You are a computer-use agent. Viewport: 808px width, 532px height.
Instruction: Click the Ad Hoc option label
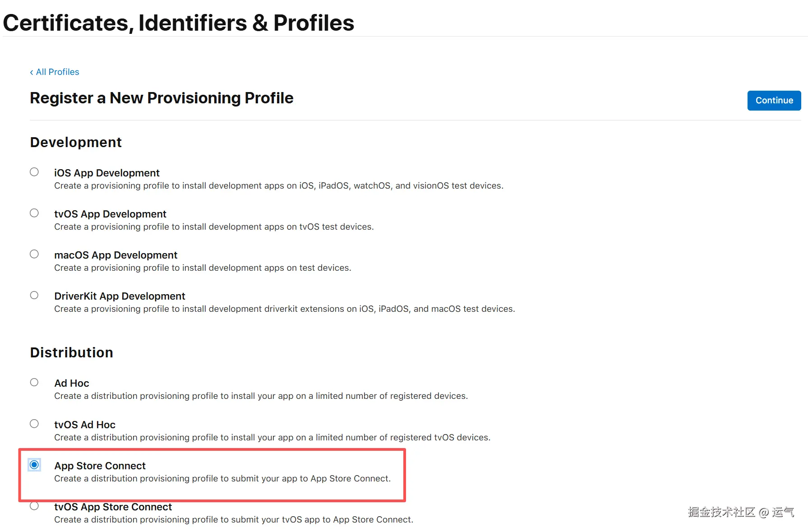point(72,384)
